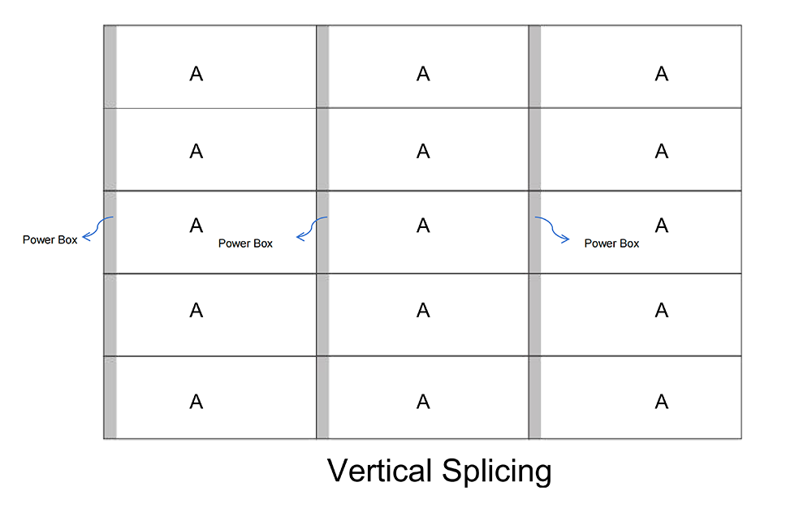Screen dimensions: 812x508
Task: Select the A in the second-row middle panel
Action: (x=423, y=151)
